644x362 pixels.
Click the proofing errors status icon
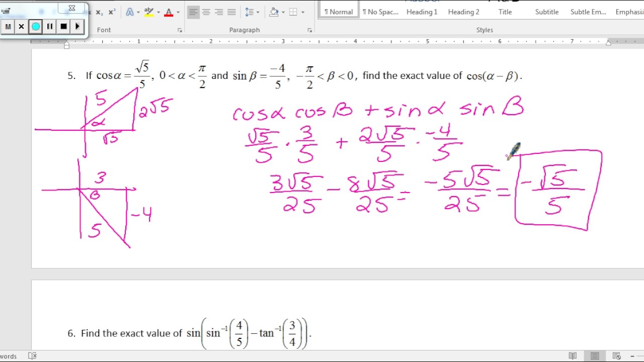pyautogui.click(x=32, y=356)
